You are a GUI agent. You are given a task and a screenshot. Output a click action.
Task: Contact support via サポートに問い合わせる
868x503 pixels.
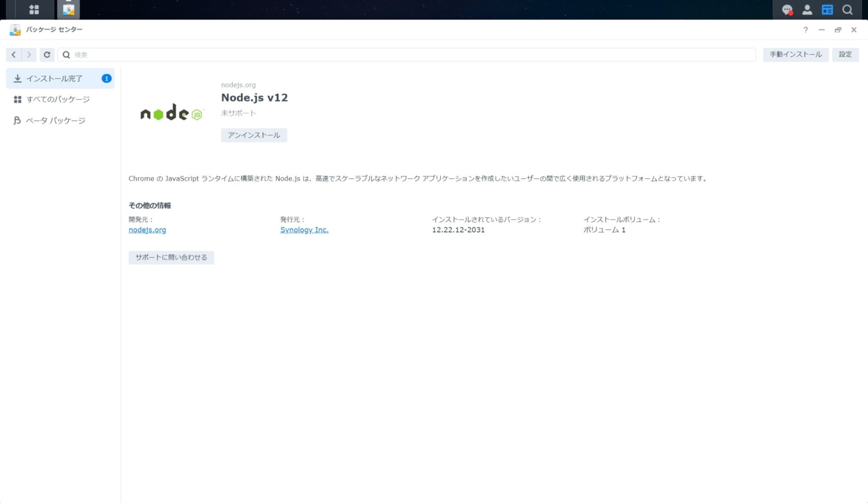(x=171, y=257)
